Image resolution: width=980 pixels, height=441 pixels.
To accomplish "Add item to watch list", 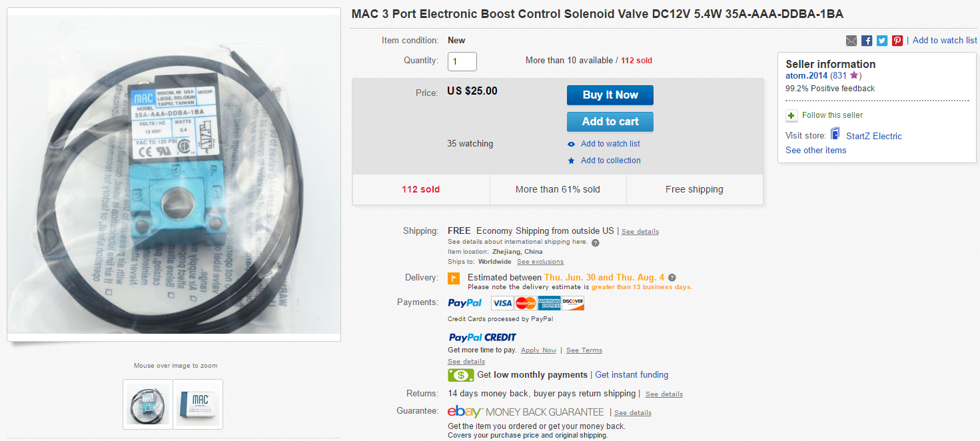I will (x=610, y=144).
